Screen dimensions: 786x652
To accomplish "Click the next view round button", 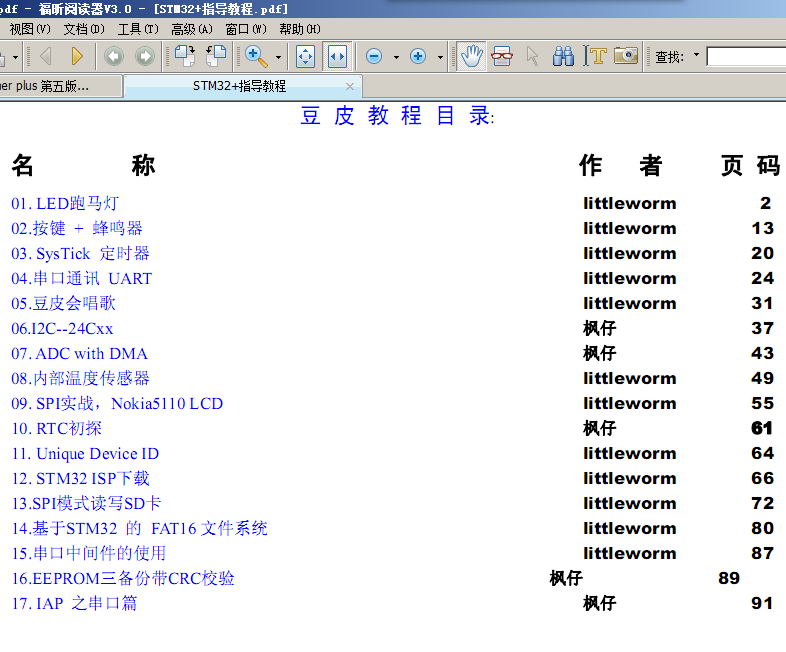I will click(145, 56).
